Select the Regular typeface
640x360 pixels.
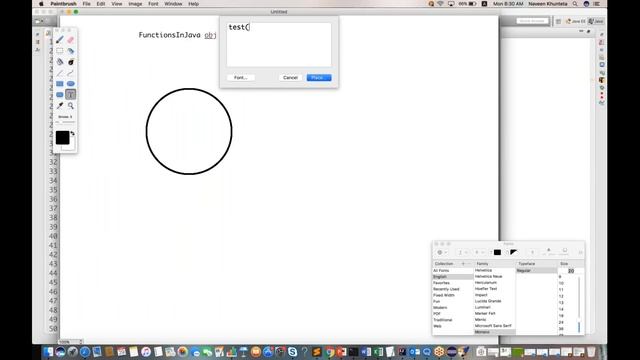[536, 271]
